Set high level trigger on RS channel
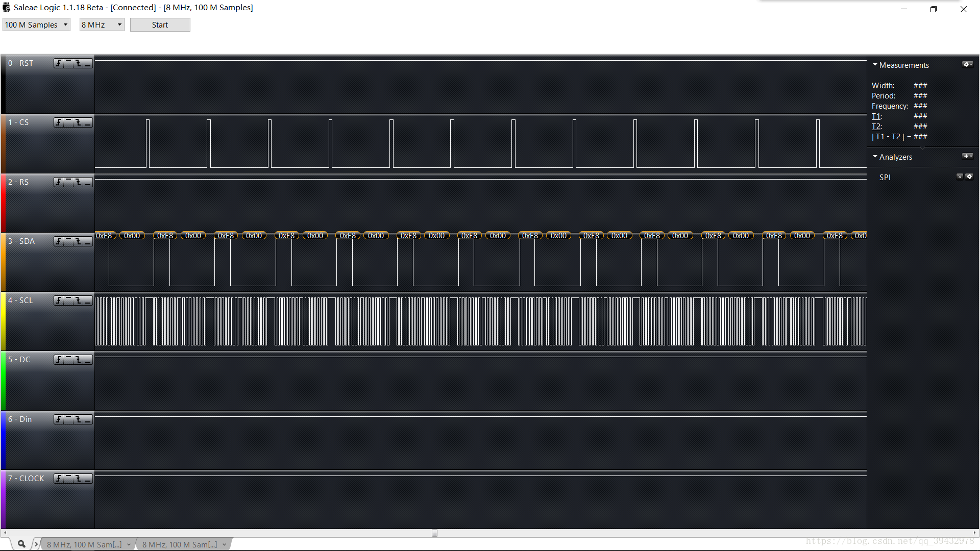 [x=68, y=182]
